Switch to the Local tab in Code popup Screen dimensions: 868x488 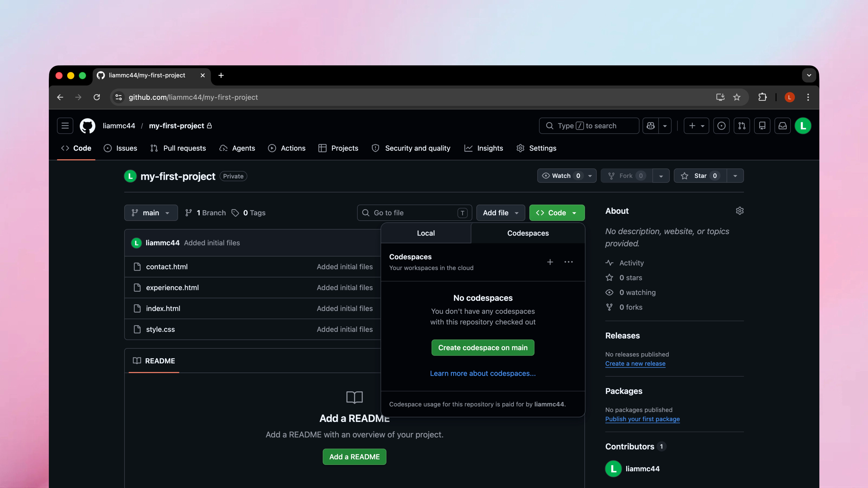pyautogui.click(x=426, y=233)
